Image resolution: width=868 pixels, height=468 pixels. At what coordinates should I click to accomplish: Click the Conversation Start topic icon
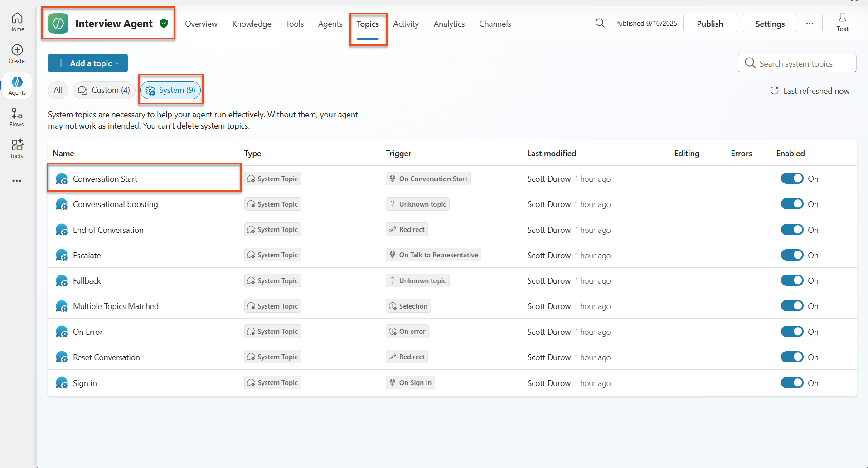[x=62, y=179]
